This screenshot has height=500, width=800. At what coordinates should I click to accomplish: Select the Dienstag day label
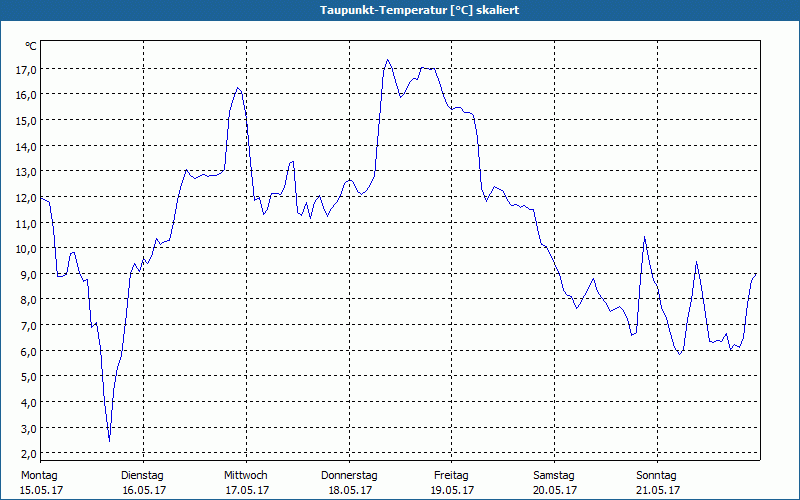coord(142,476)
